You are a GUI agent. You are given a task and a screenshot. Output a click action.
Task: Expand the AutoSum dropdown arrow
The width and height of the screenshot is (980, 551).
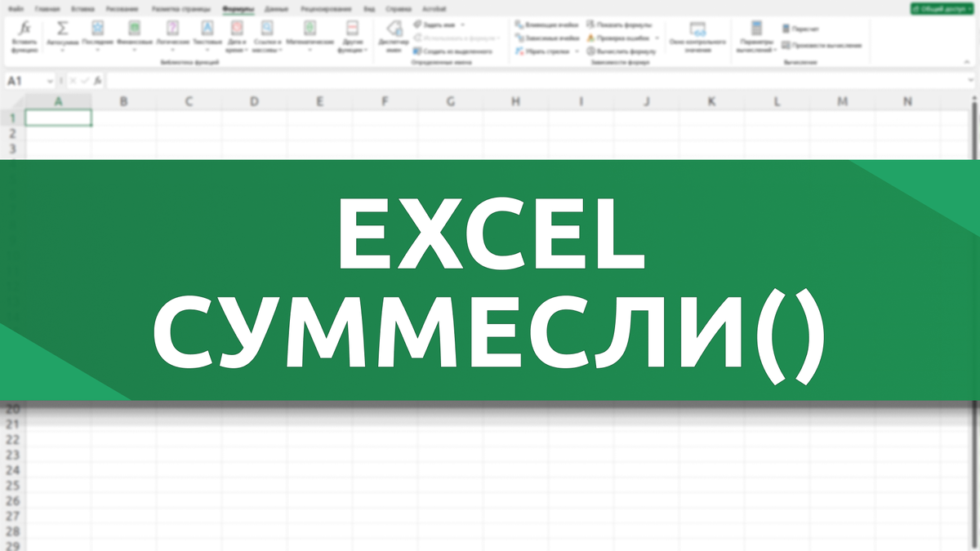pyautogui.click(x=63, y=50)
